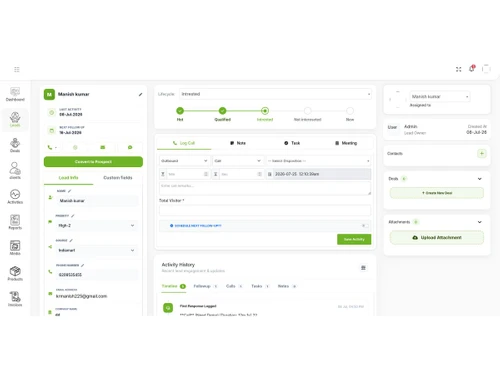This screenshot has height=375, width=500.
Task: Click the Total Visitor input field
Action: (x=265, y=211)
